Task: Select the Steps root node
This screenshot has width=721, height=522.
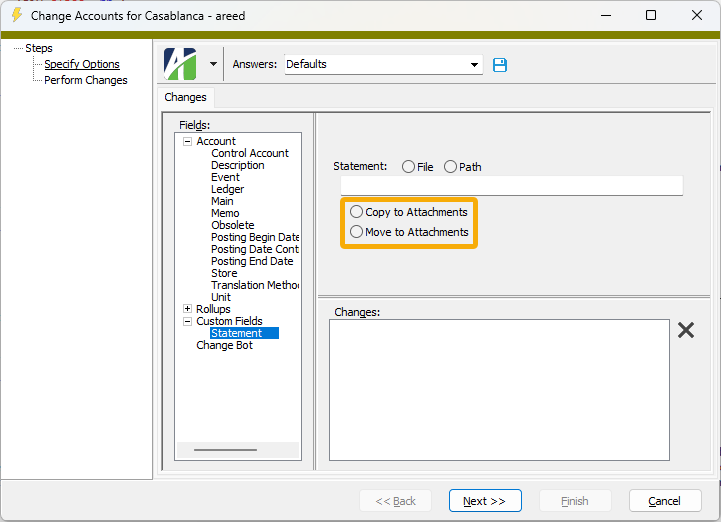Action: click(x=39, y=48)
